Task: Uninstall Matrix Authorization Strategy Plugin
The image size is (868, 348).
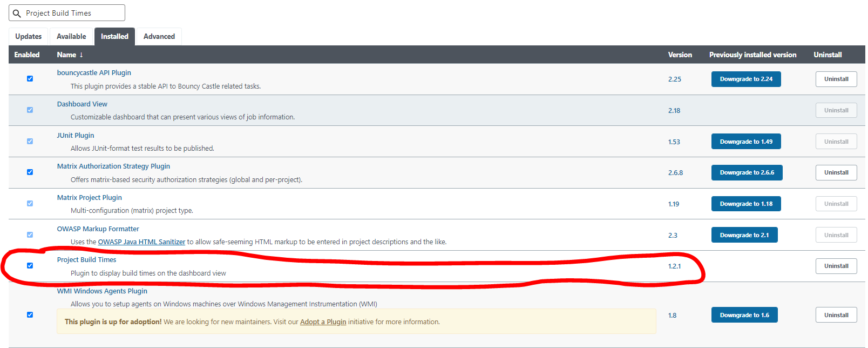Action: (x=836, y=172)
